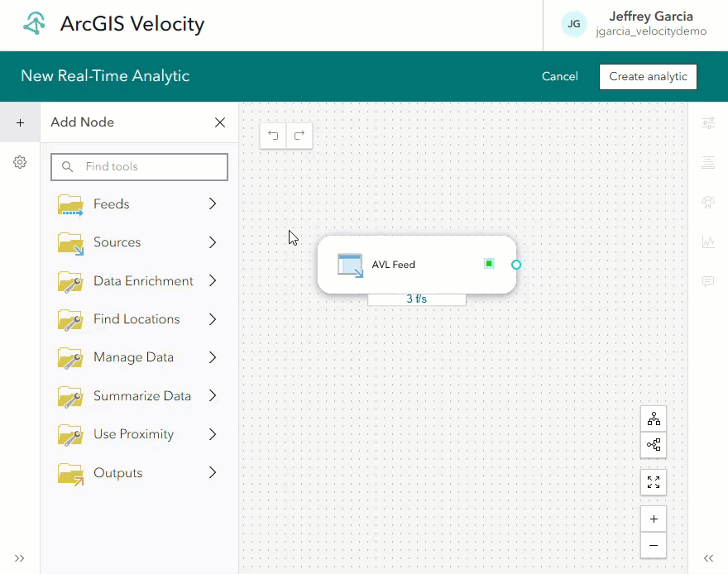Click the Add Node panel title

coord(82,122)
